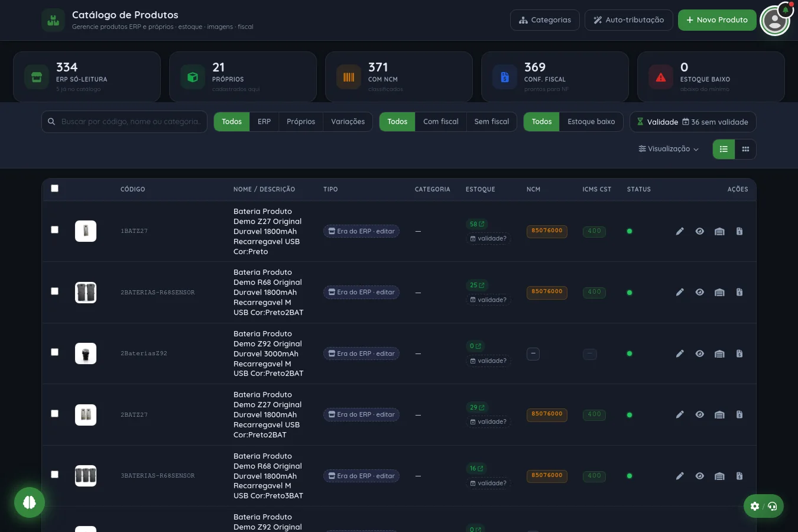
Task: Click the Próprios box icon
Action: (x=193, y=77)
